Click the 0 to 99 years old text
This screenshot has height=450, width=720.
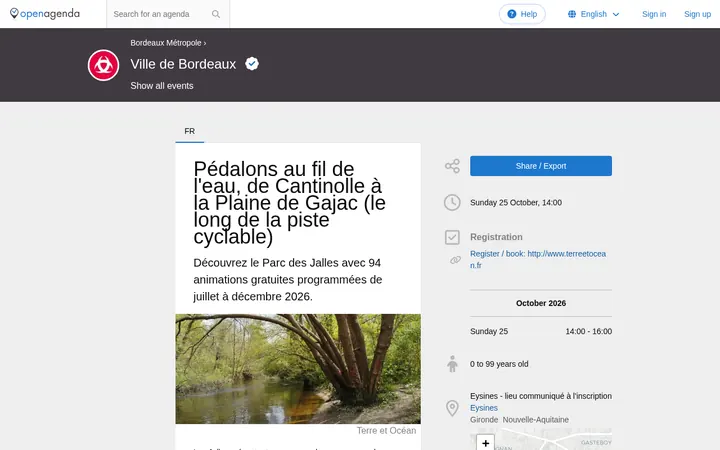tap(499, 364)
